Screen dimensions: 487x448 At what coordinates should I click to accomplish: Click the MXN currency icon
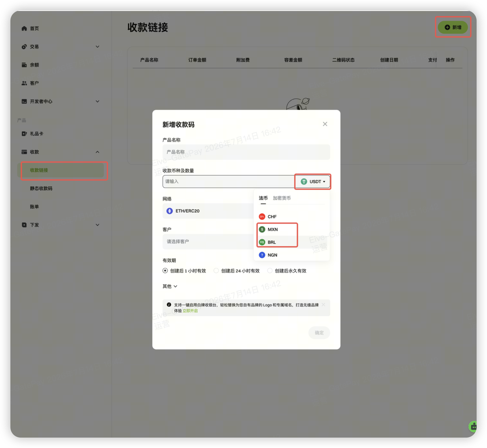262,229
